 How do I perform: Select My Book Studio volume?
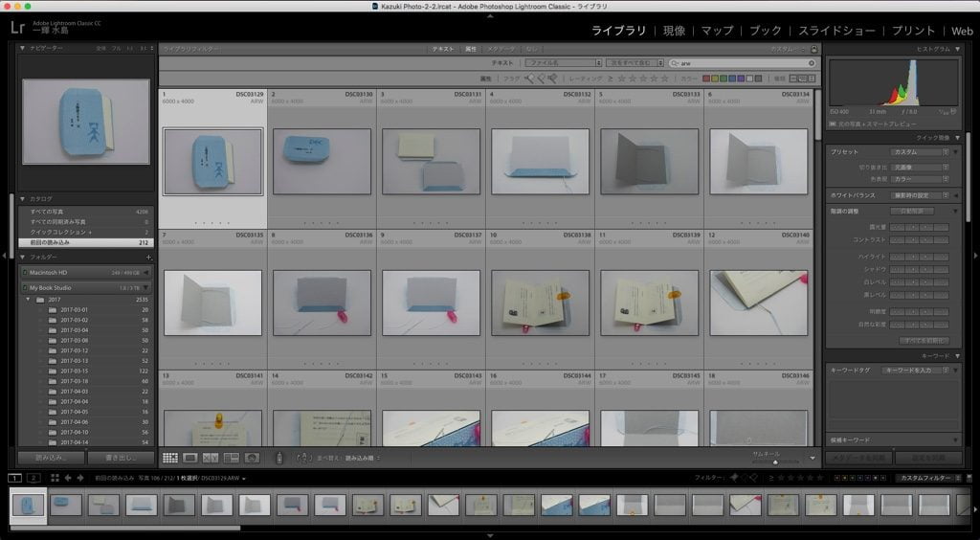85,287
